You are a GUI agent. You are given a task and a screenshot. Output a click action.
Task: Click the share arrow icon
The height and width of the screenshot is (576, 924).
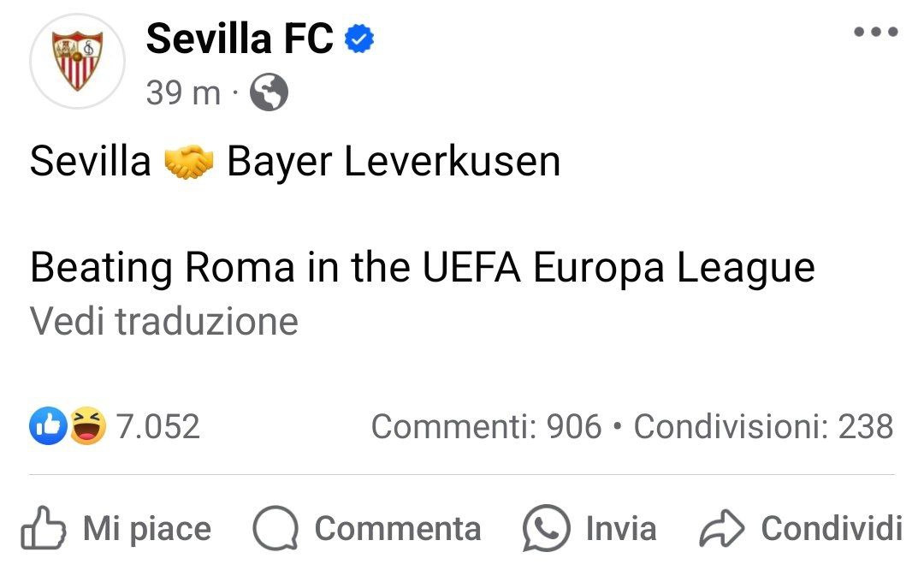[x=722, y=528]
